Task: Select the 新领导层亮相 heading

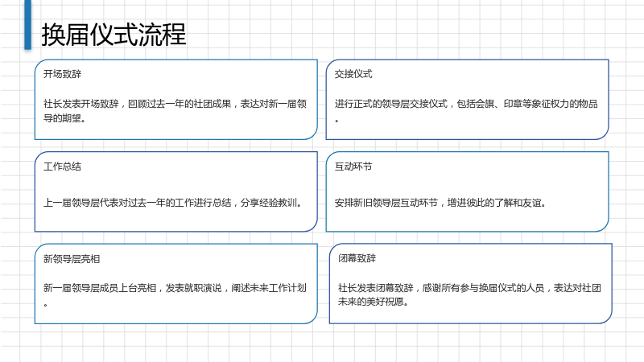Action: [x=72, y=259]
